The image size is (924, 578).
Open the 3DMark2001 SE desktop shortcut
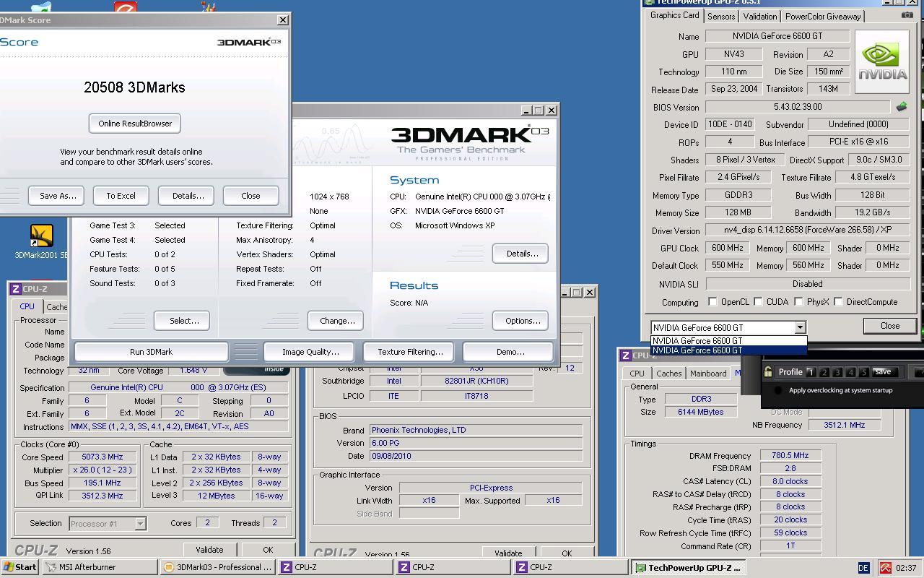click(41, 242)
